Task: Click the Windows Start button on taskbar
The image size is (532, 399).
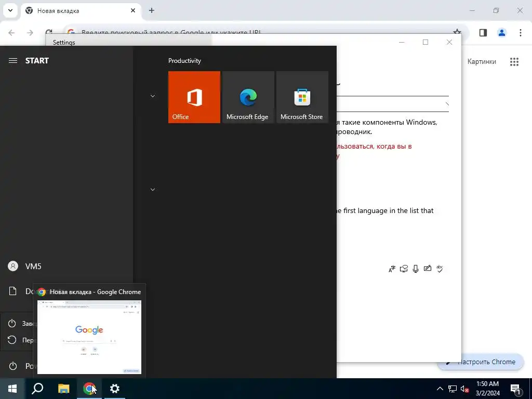Action: (x=12, y=389)
